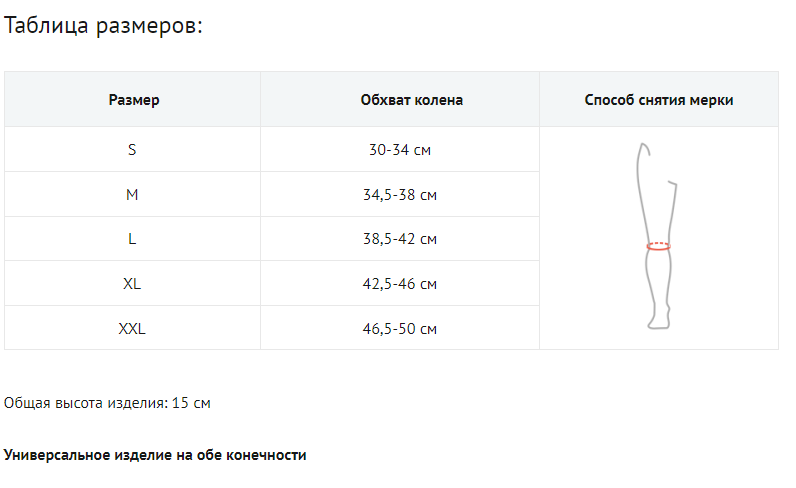Click the leg measurement diagram image
Image resolution: width=796 pixels, height=488 pixels.
pyautogui.click(x=658, y=236)
